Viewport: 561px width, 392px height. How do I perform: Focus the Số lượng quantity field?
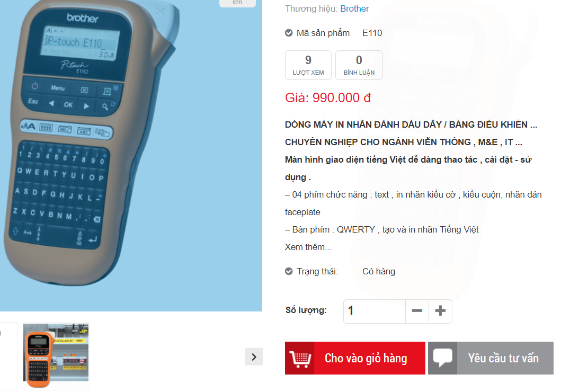[375, 311]
